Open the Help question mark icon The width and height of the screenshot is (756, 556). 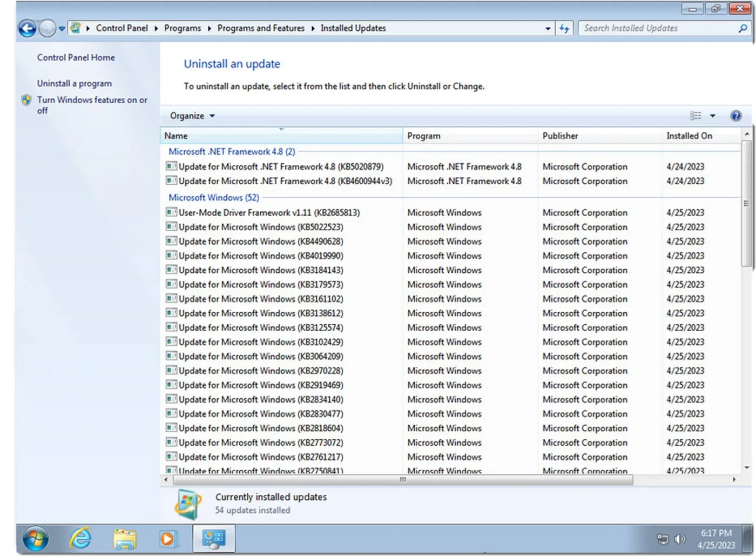pyautogui.click(x=735, y=115)
